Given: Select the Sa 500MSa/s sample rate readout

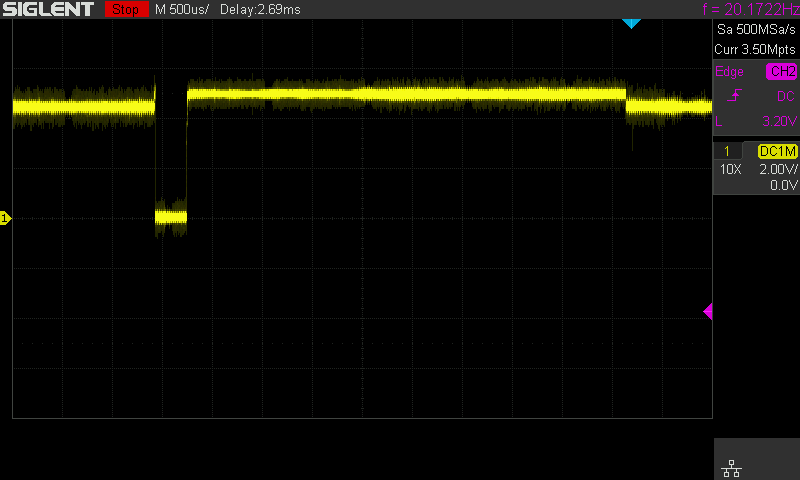Looking at the screenshot, I should pos(756,31).
